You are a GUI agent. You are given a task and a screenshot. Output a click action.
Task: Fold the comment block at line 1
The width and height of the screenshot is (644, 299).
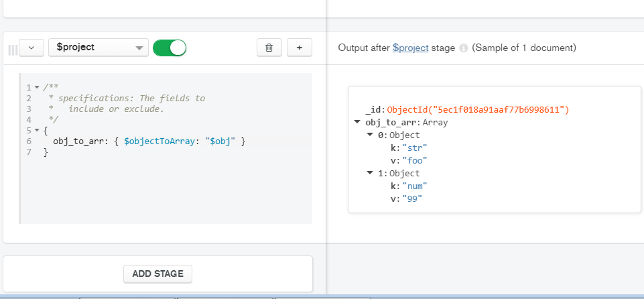[x=36, y=88]
